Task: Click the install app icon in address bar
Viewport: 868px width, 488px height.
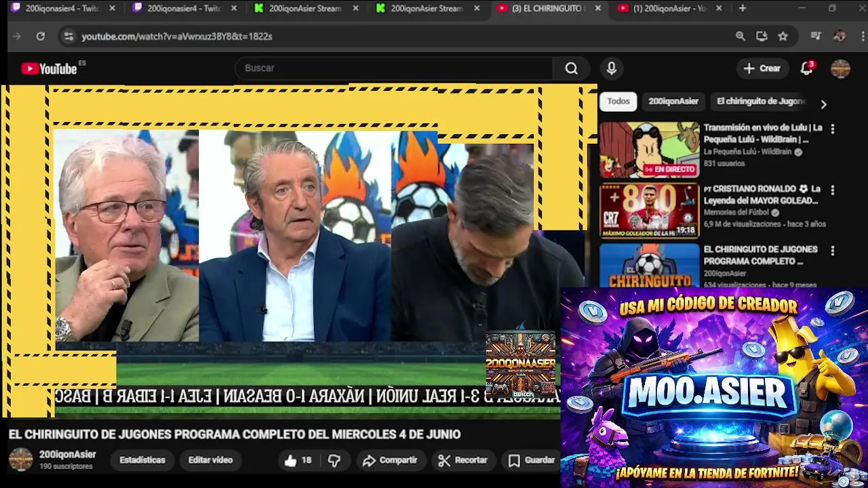Action: (762, 37)
